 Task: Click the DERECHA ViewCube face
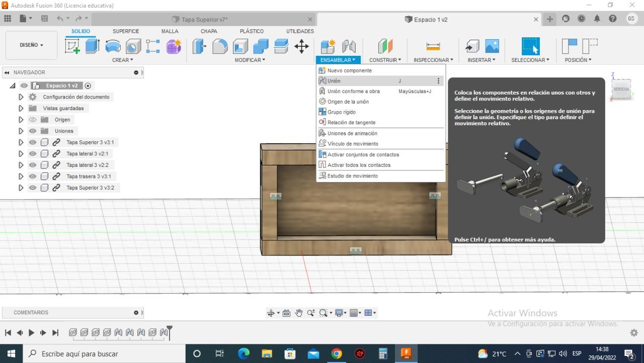(x=621, y=89)
